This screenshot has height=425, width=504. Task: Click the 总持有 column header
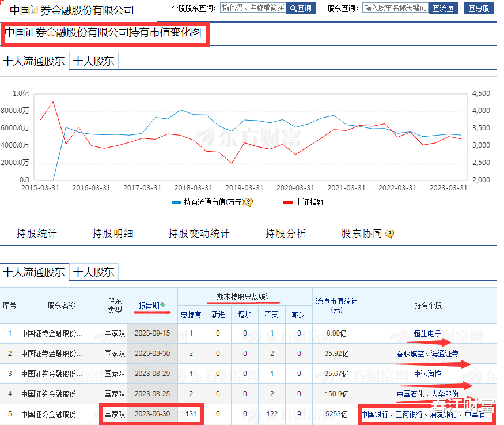pyautogui.click(x=191, y=314)
